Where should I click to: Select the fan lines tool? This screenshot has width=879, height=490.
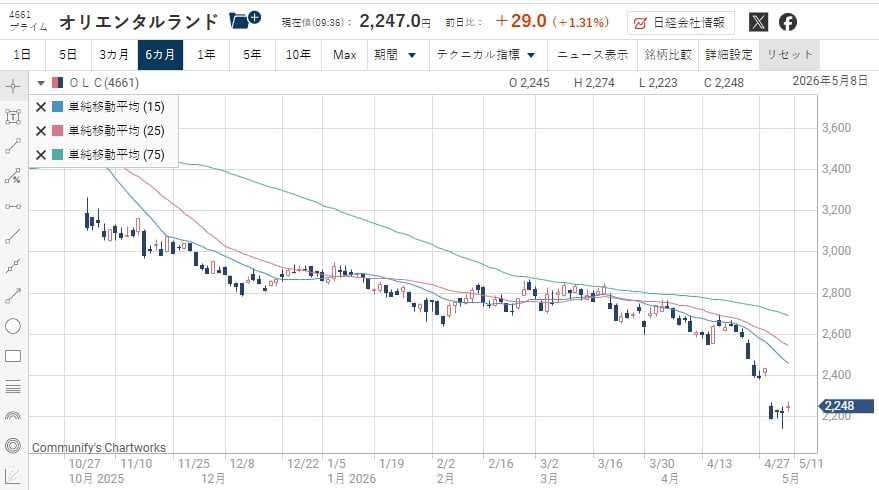13,476
